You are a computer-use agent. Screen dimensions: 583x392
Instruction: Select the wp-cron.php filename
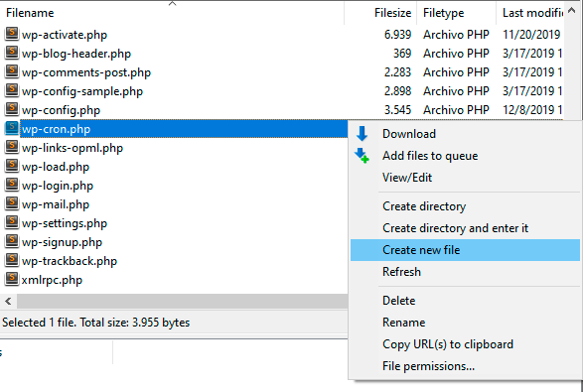click(57, 129)
